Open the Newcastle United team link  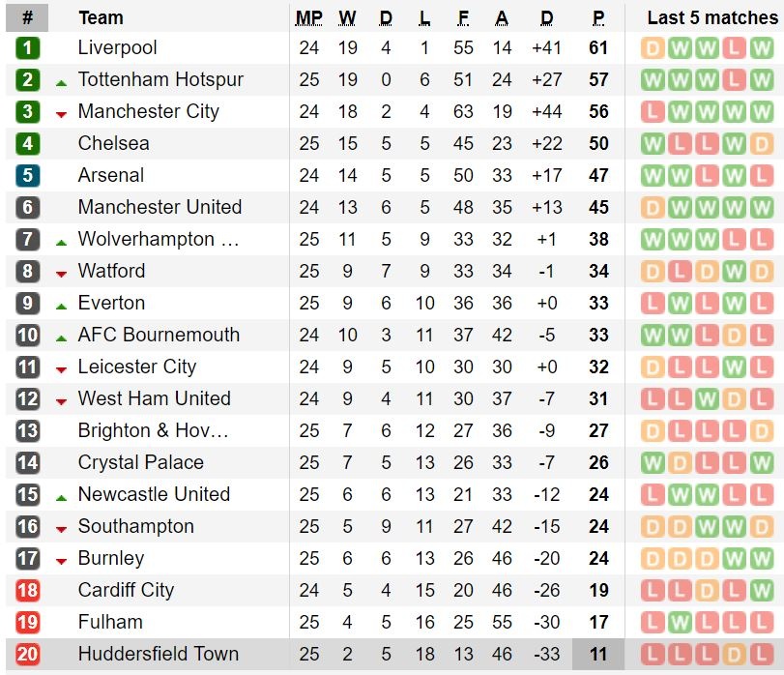point(154,495)
